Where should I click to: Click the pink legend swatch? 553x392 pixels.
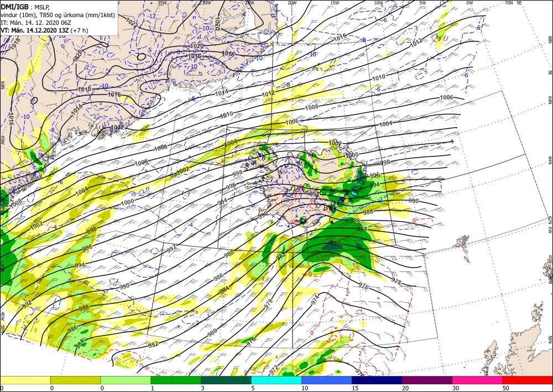pos(478,380)
